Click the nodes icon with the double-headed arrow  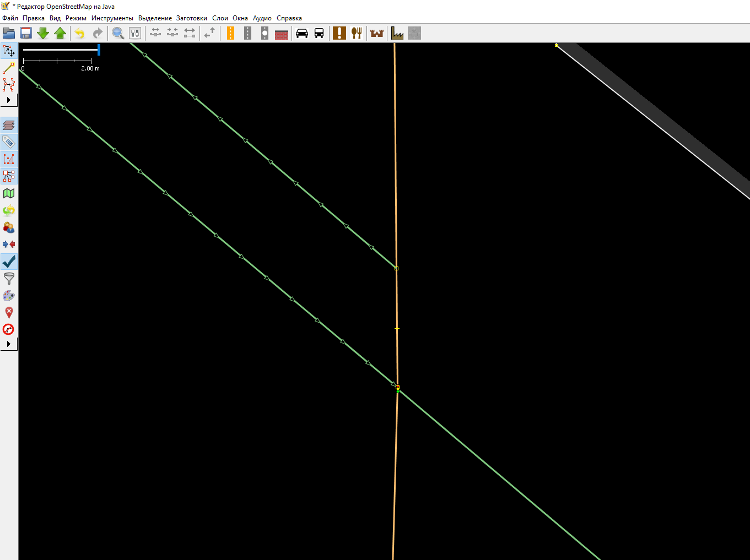point(190,33)
